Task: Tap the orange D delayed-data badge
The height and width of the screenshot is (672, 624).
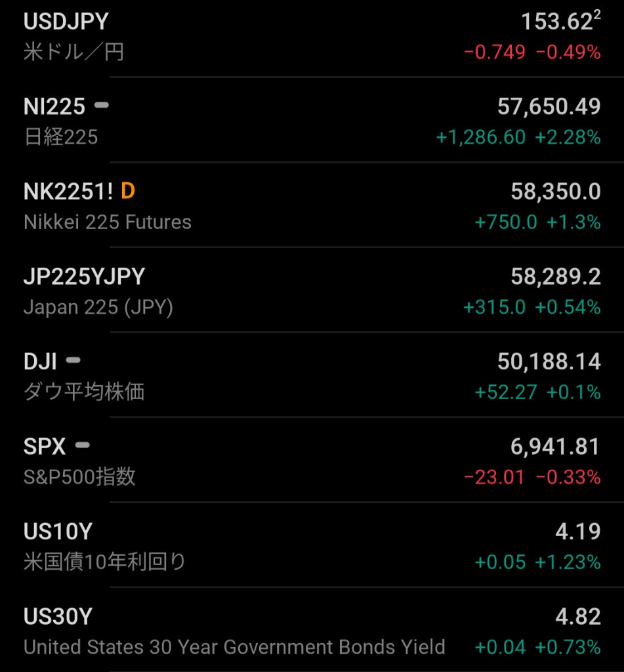Action: (x=128, y=191)
